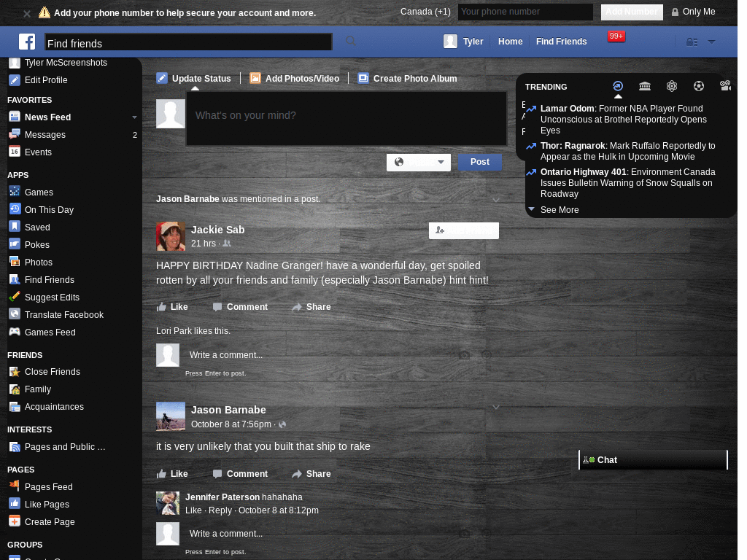Open the privacy shortcuts lock icon

coord(692,42)
